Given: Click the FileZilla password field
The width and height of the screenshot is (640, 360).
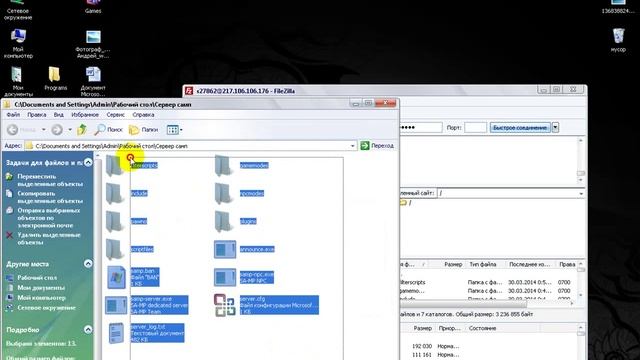Looking at the screenshot, I should (x=421, y=127).
